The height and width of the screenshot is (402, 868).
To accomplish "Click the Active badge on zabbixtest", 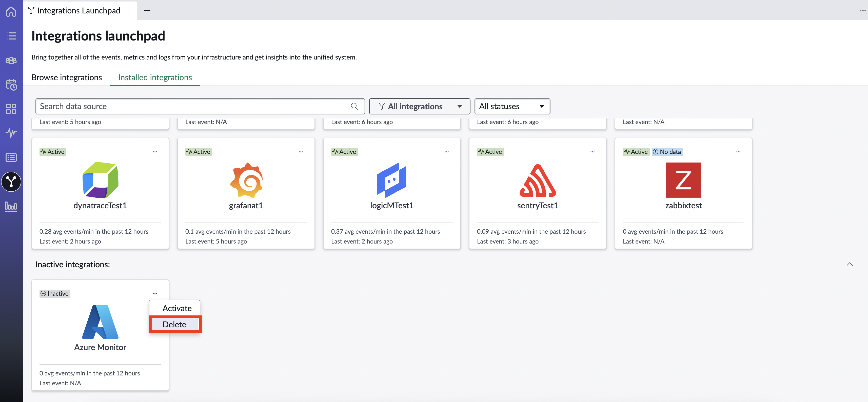I will [636, 152].
